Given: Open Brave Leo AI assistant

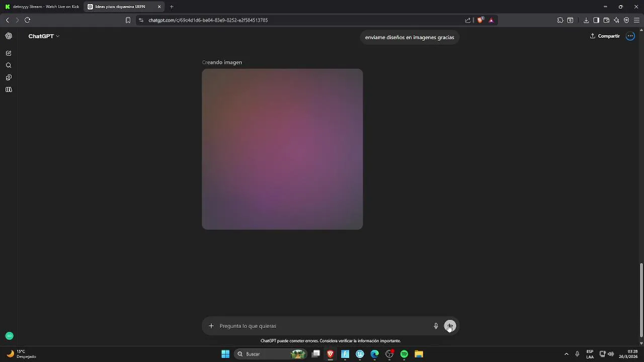Looking at the screenshot, I should (x=616, y=20).
